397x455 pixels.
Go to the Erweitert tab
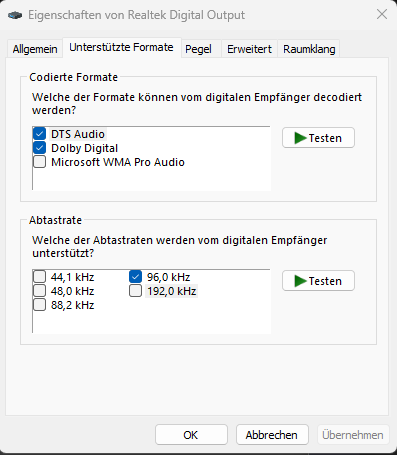pyautogui.click(x=249, y=49)
